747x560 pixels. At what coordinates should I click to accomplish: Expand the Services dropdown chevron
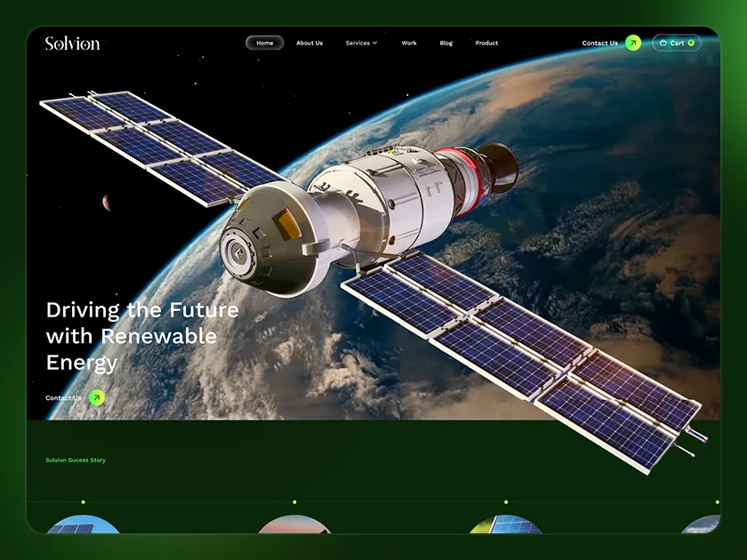375,43
